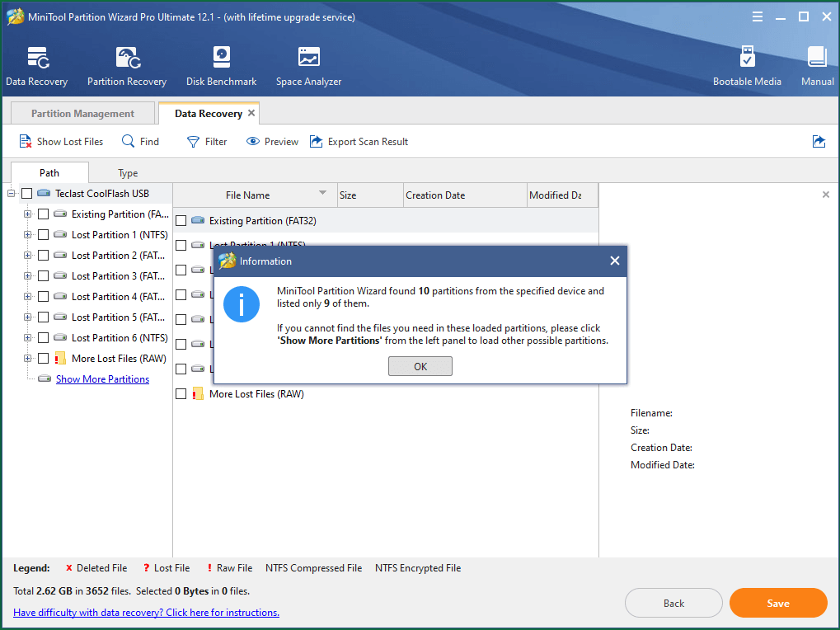840x630 pixels.
Task: Check Lost Partition 2 checkbox in tree
Action: [44, 255]
